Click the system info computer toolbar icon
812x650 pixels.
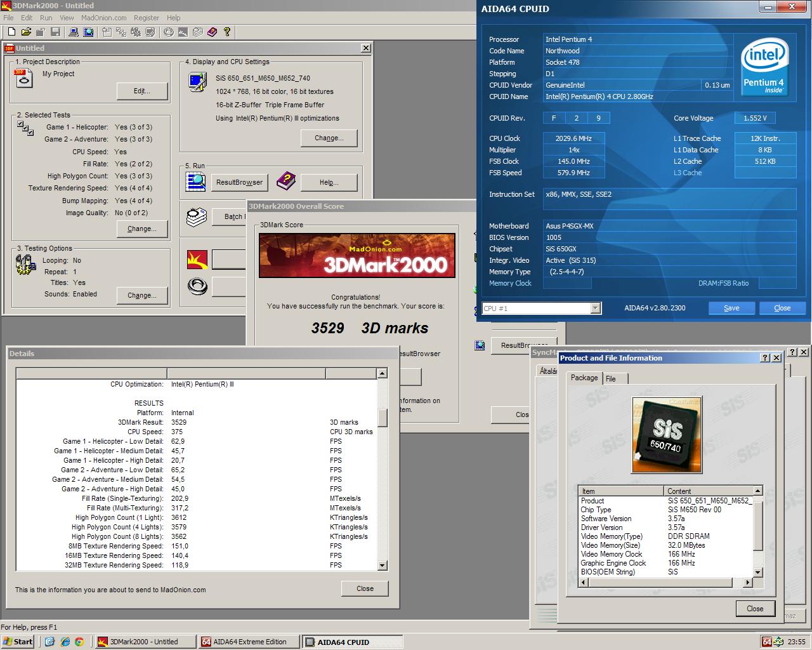[x=74, y=32]
